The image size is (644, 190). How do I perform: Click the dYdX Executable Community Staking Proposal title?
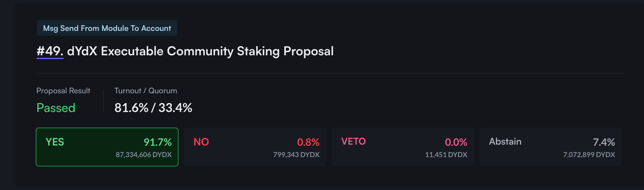pyautogui.click(x=200, y=51)
